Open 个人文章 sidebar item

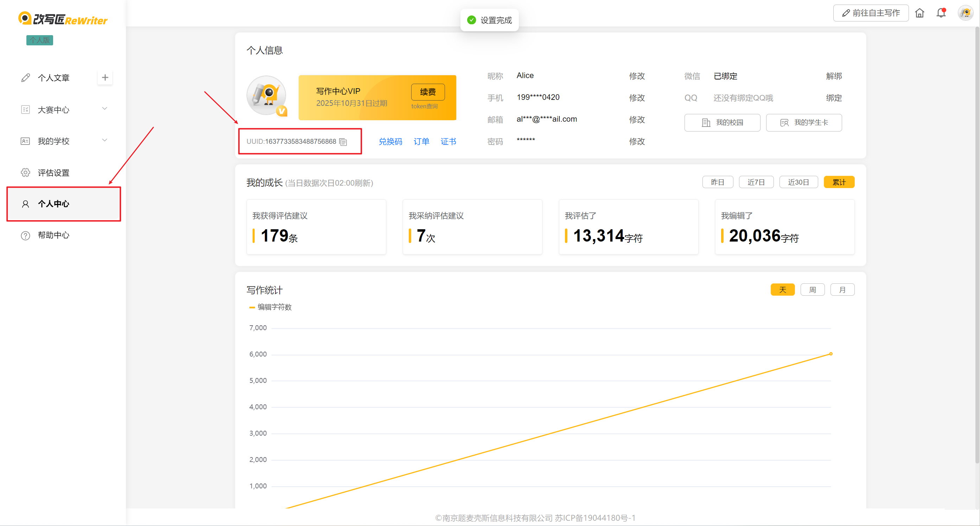pos(53,78)
